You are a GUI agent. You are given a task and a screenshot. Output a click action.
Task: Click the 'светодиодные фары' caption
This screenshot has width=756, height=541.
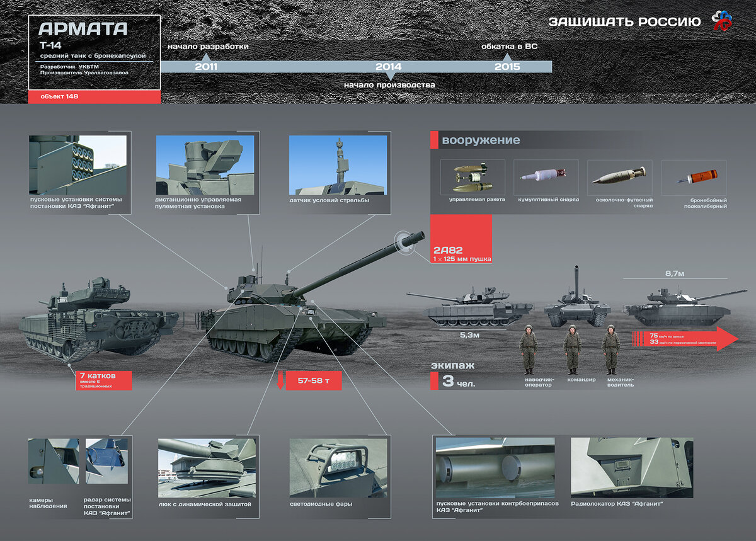click(321, 504)
